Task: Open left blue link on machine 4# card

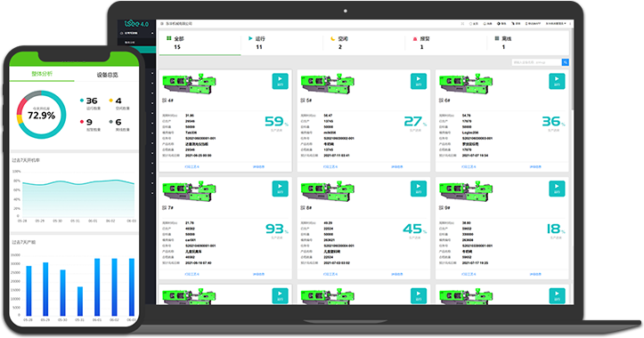Action: [x=192, y=167]
